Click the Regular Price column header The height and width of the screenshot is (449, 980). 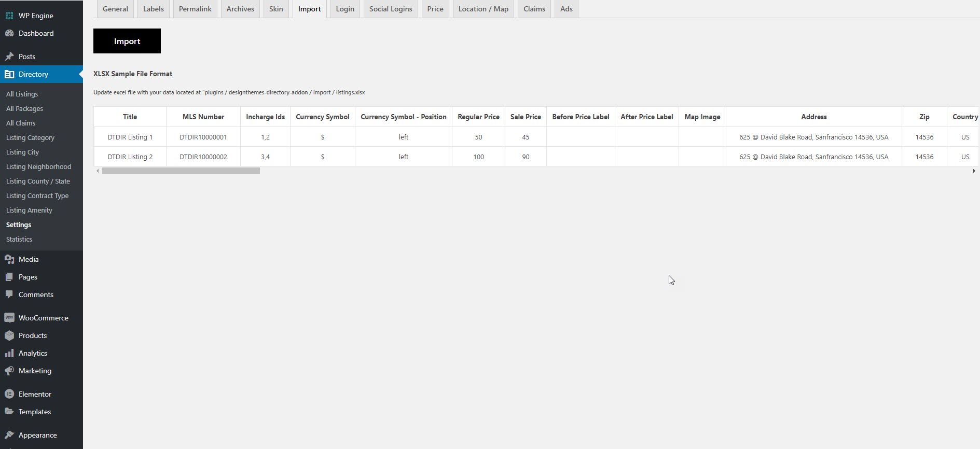pos(479,117)
